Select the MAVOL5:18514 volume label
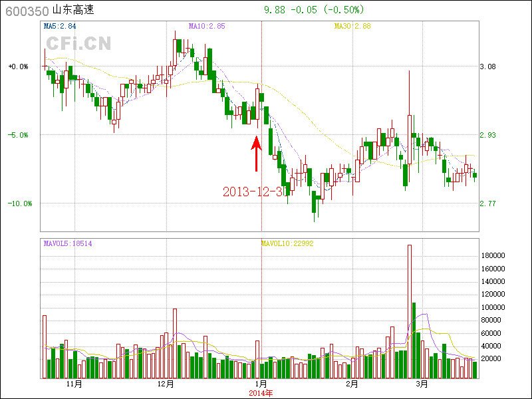532x399 pixels. point(68,244)
